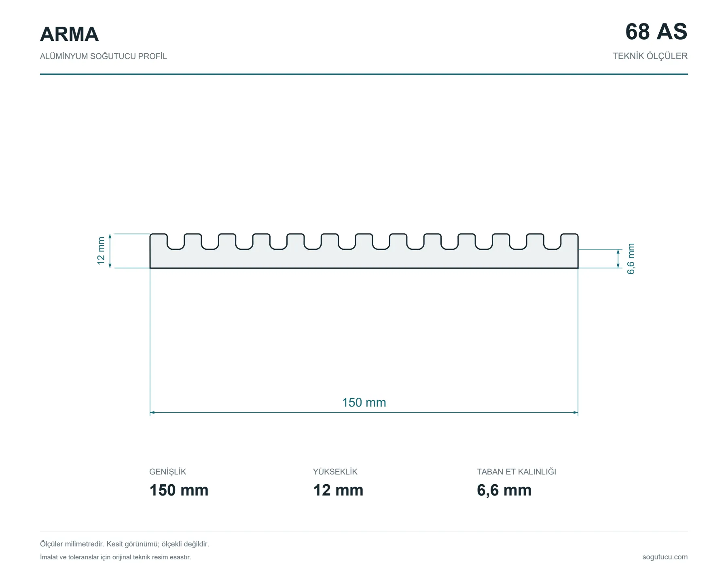The height and width of the screenshot is (582, 728).
Task: Click the ARMA brand title
Action: [x=69, y=34]
